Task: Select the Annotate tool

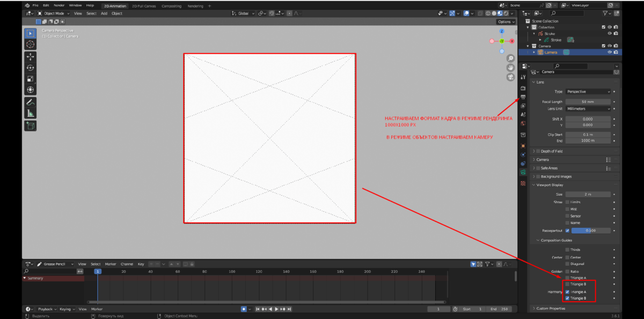Action: 30,102
